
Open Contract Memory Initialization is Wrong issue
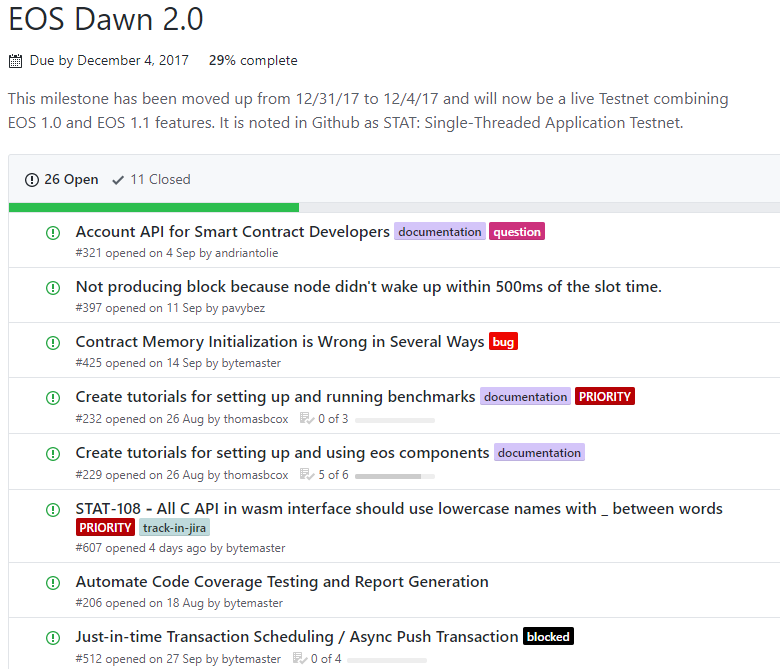(280, 342)
